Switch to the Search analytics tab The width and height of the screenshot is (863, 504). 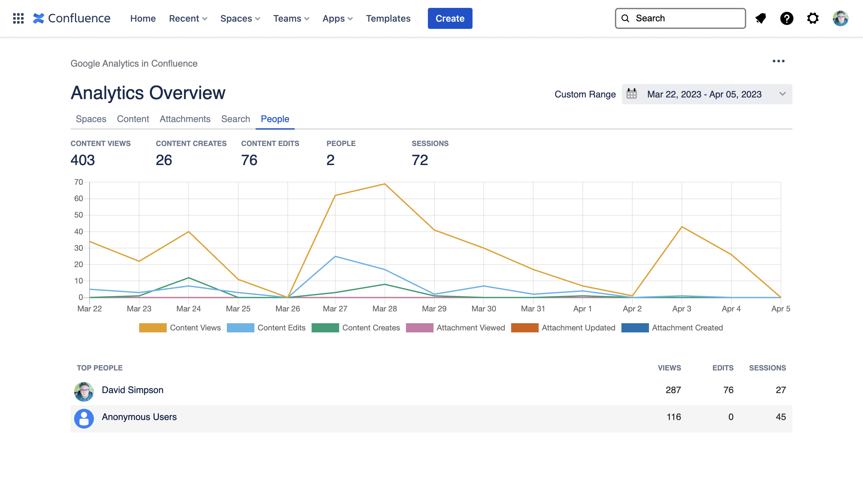(x=235, y=119)
